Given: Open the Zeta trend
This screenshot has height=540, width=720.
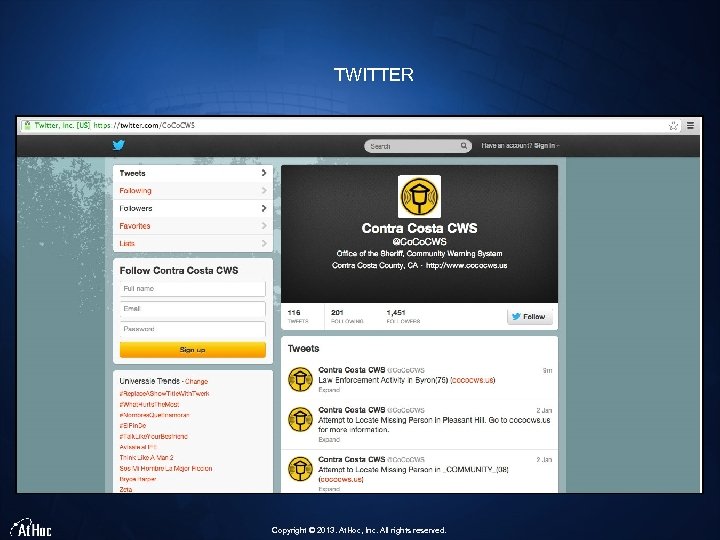Looking at the screenshot, I should pyautogui.click(x=126, y=489).
